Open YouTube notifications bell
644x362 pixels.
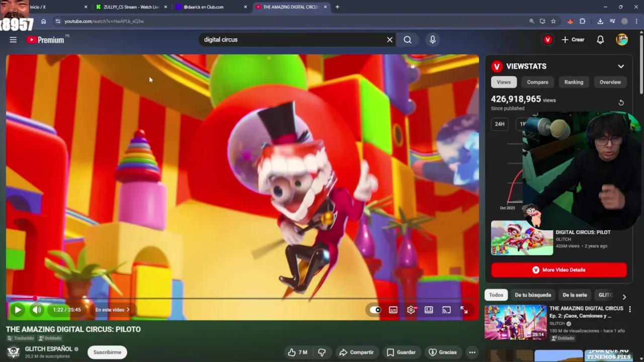tap(600, 40)
